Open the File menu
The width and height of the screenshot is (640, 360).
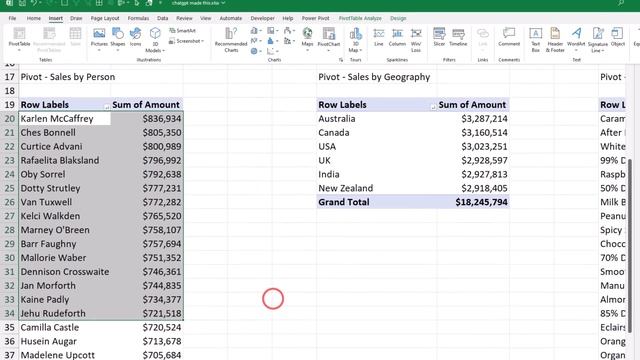point(12,18)
